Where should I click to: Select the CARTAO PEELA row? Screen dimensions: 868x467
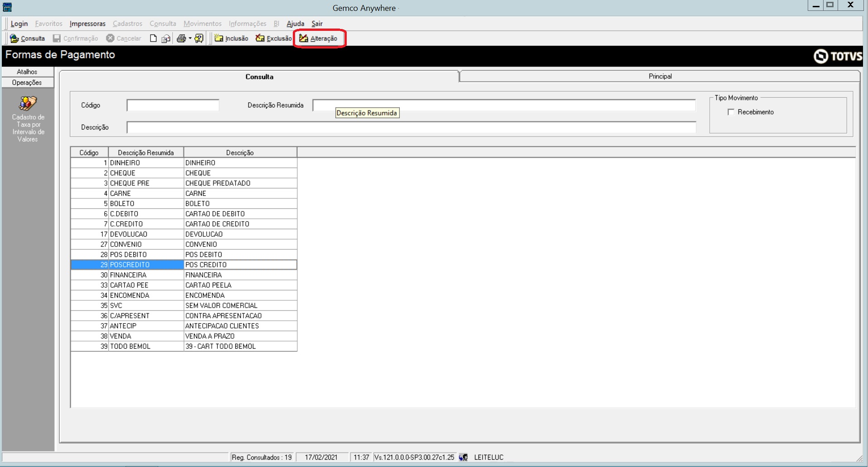(x=184, y=285)
